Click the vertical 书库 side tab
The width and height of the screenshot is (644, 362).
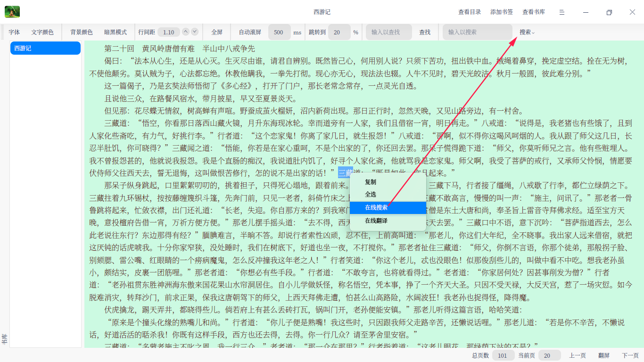pyautogui.click(x=4, y=339)
